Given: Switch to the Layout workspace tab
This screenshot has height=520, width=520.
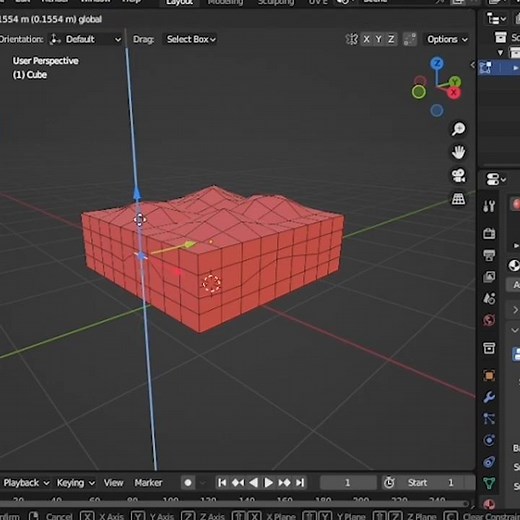Looking at the screenshot, I should pyautogui.click(x=179, y=3).
